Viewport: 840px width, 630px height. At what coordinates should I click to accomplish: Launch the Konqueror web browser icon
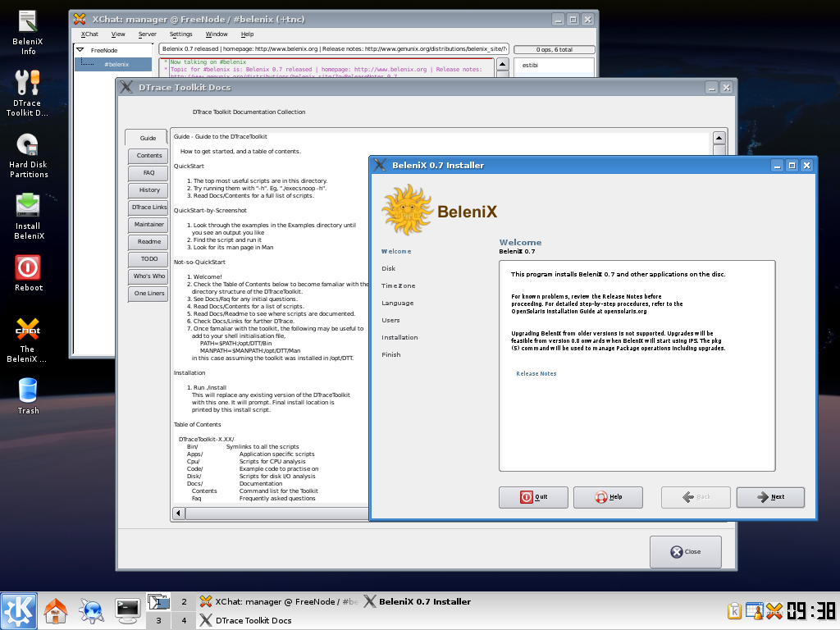91,611
